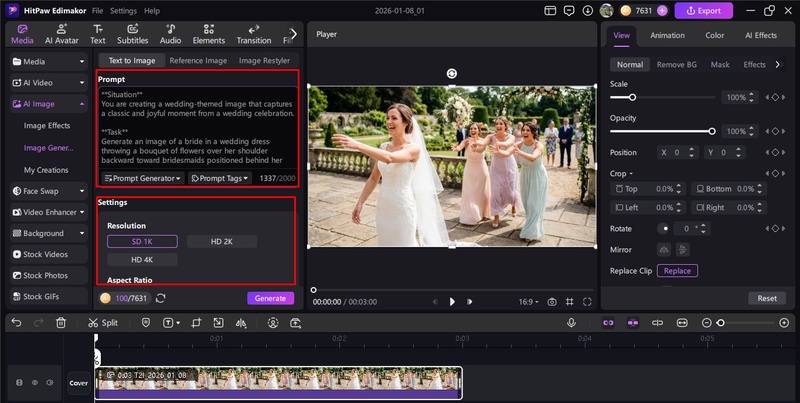
Task: Delete the selected clip with trash icon
Action: click(61, 323)
